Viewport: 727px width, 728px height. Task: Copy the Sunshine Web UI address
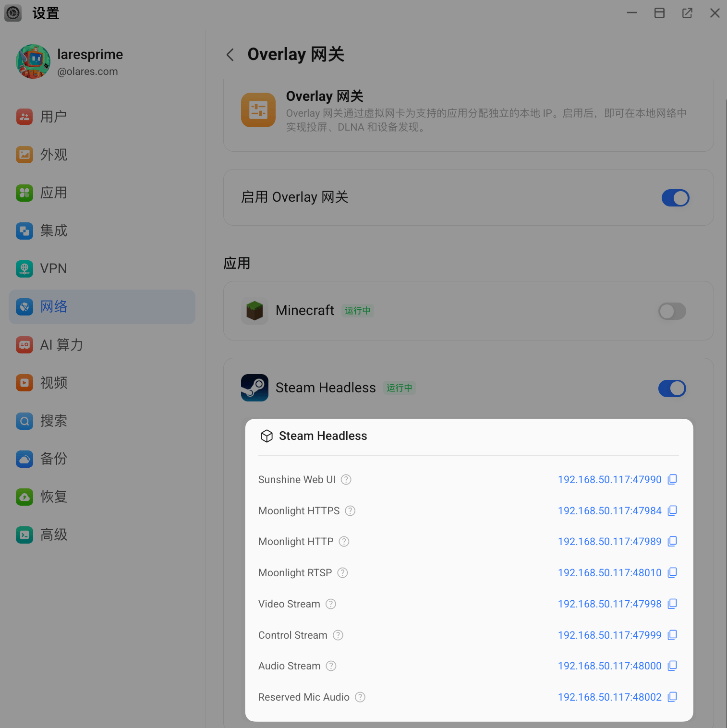[x=672, y=479]
